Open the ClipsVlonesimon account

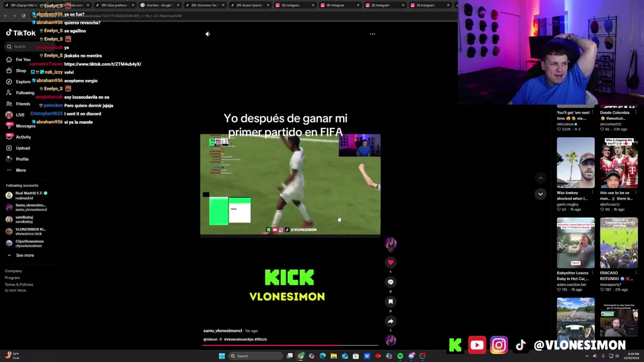point(25,243)
